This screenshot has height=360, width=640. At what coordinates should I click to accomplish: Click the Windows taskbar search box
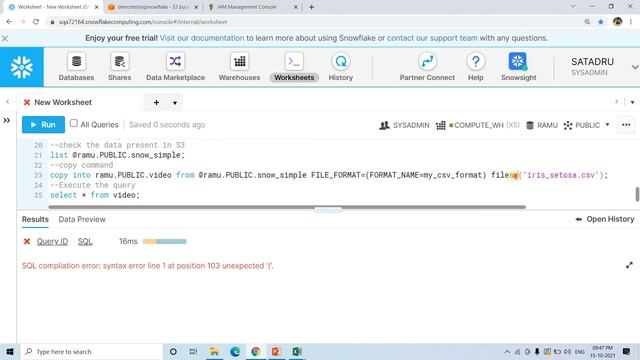coord(91,351)
